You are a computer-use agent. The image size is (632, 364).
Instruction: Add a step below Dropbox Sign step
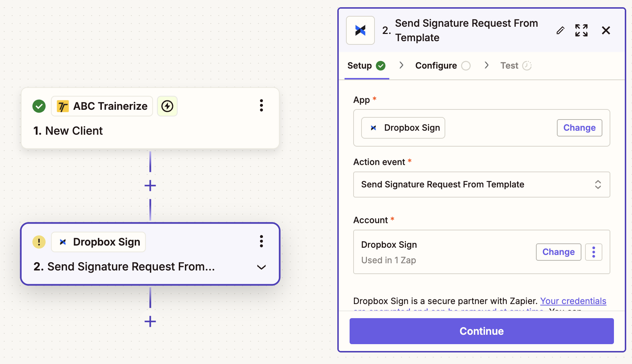point(150,321)
